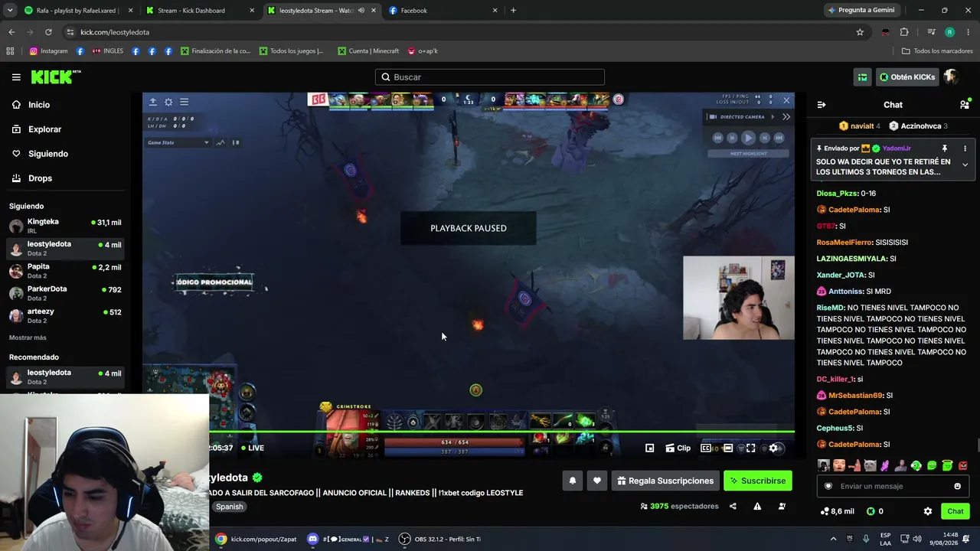Open the green gift inventory icon in header
Viewport: 980px width, 551px height.
[863, 77]
